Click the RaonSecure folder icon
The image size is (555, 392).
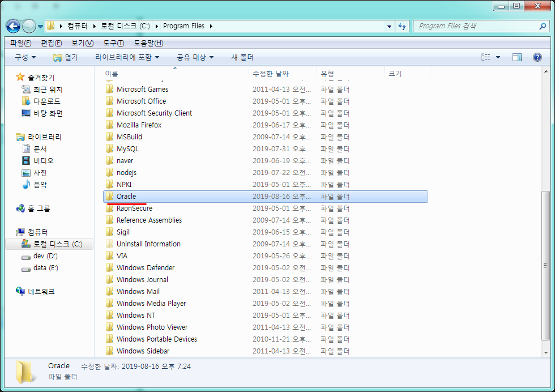(x=110, y=208)
